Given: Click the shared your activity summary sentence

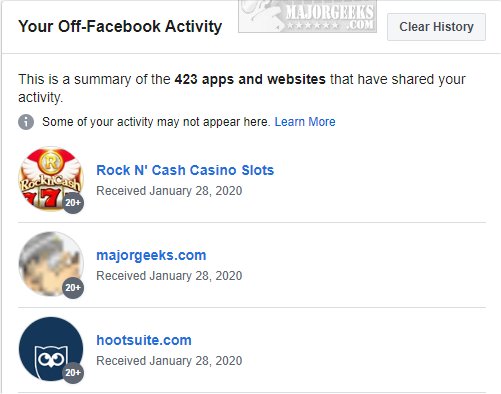Looking at the screenshot, I should (x=242, y=88).
